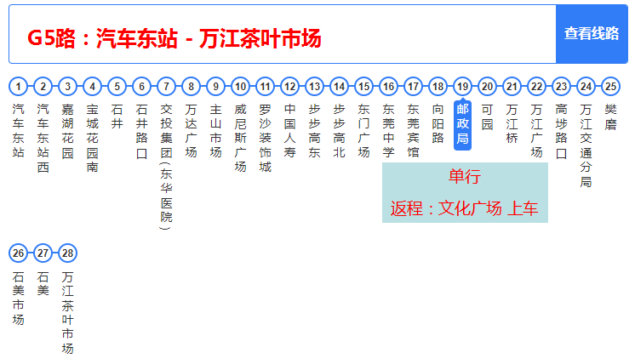Select stop circle number 4
The image size is (635, 364).
pos(92,87)
